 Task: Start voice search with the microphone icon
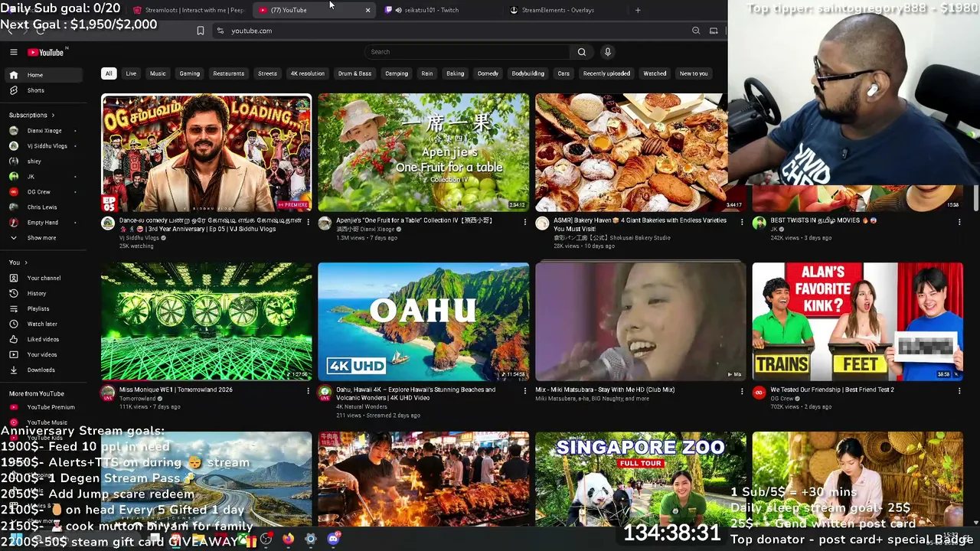point(608,52)
